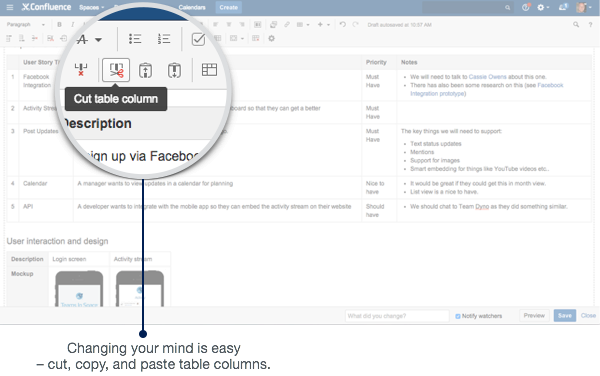Open the Cassie Owens link
600x376 pixels.
click(x=488, y=77)
